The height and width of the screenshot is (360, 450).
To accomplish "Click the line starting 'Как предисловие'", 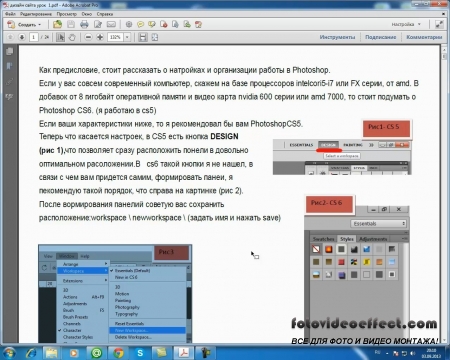I will pyautogui.click(x=184, y=70).
